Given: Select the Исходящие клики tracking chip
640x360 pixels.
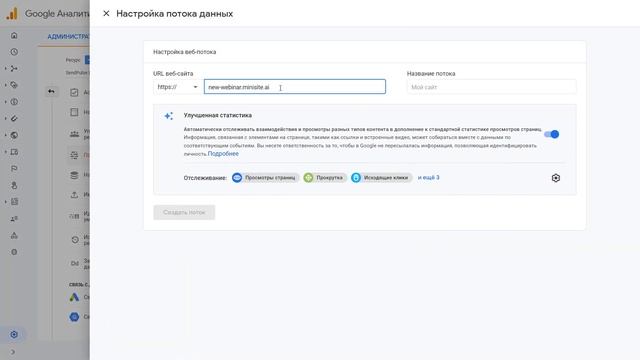Looking at the screenshot, I should pyautogui.click(x=382, y=178).
